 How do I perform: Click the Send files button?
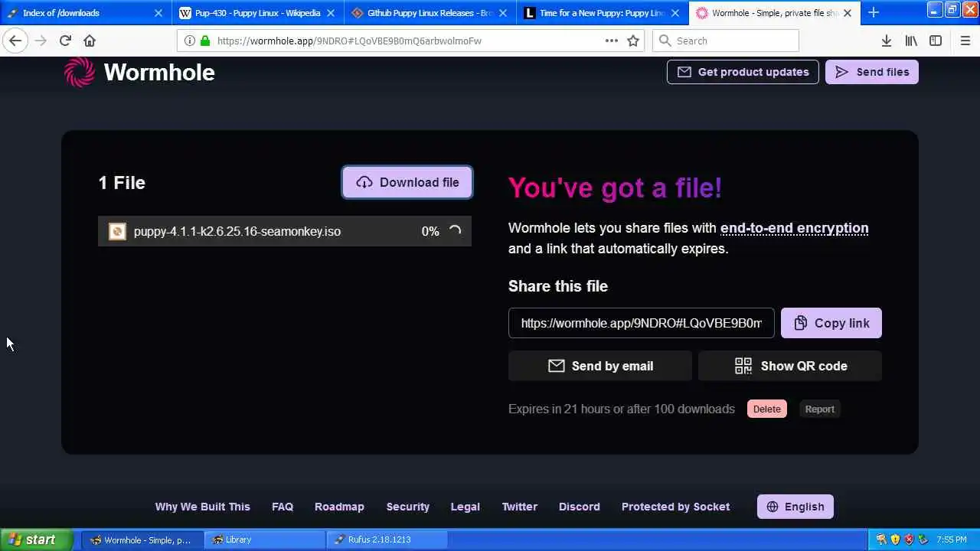coord(871,72)
